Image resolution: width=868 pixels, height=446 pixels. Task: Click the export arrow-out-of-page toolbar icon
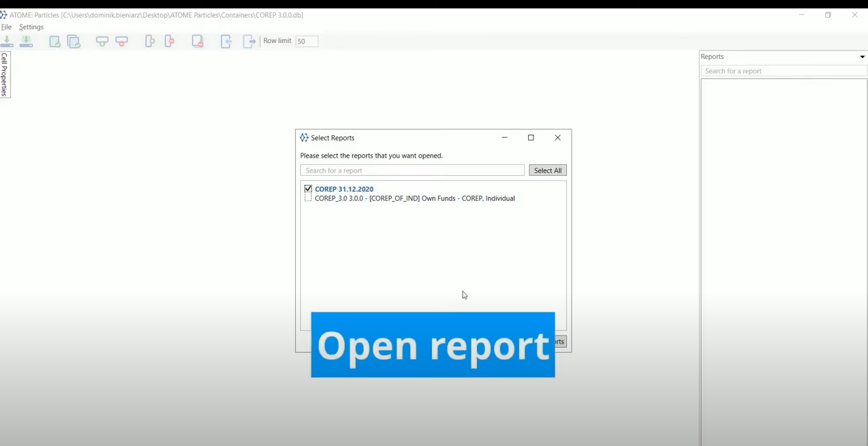point(249,42)
